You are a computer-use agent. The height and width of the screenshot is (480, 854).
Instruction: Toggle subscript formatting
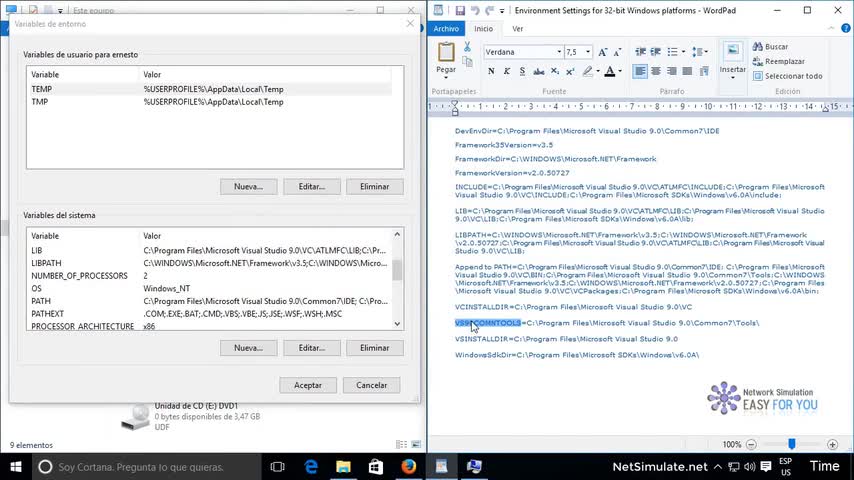554,71
